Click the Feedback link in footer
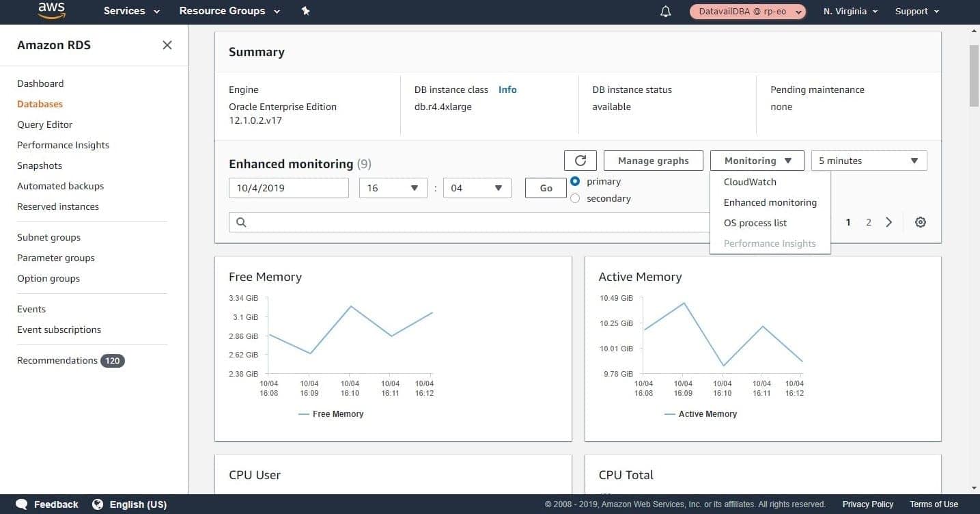The height and width of the screenshot is (514, 980). pos(56,504)
